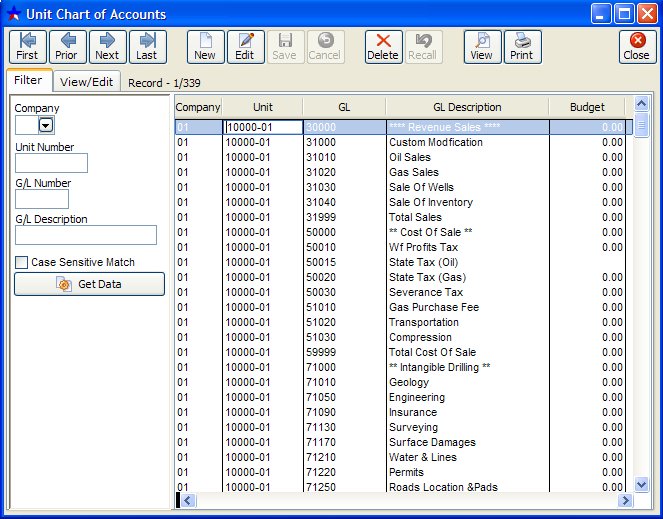Select the Total Sales row
Viewport: 663px width, 519px height.
[400, 217]
